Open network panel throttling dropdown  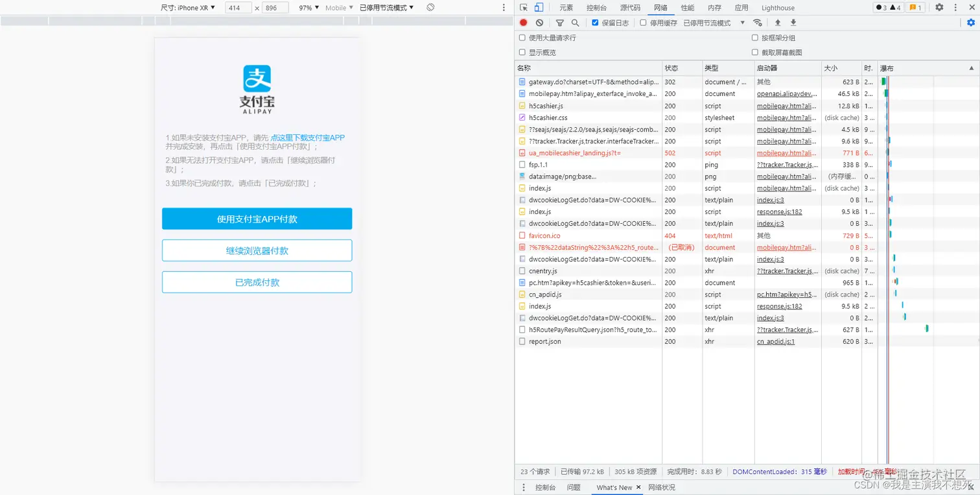714,23
